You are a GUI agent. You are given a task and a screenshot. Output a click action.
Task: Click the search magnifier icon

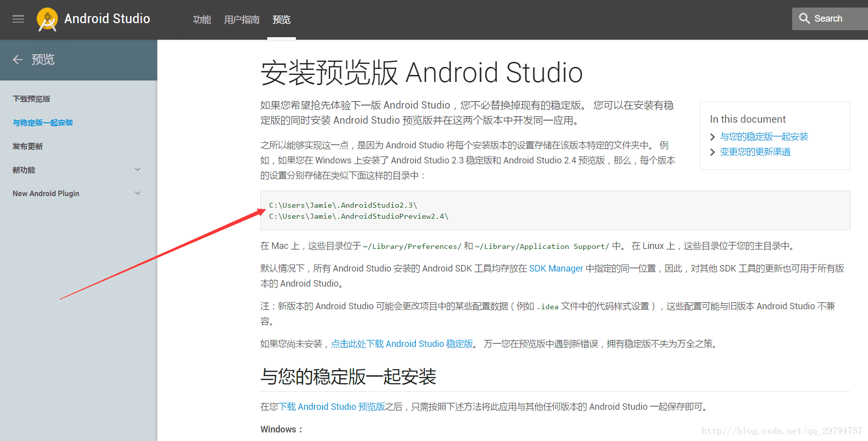click(x=804, y=19)
